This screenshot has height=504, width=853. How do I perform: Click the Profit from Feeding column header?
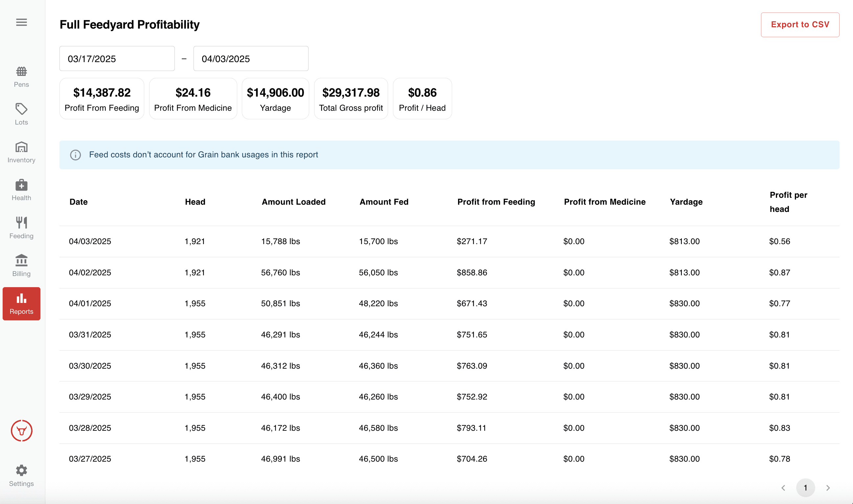point(496,202)
